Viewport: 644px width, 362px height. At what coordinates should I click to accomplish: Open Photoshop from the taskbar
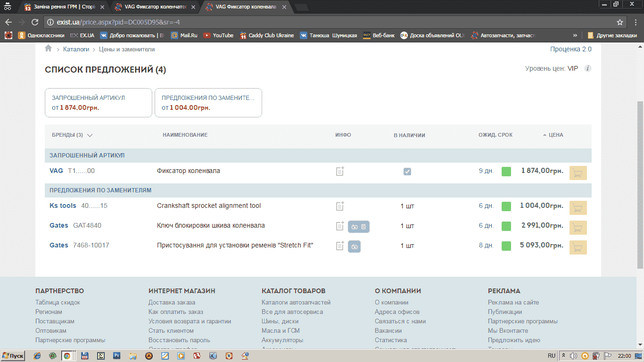116,356
